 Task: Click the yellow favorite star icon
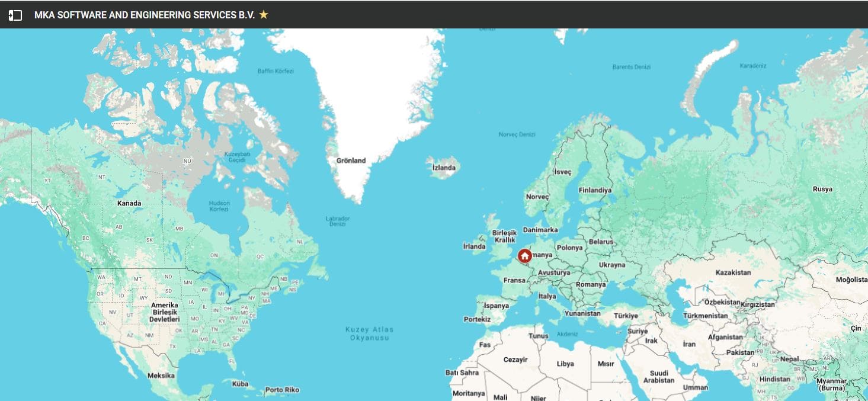[264, 15]
